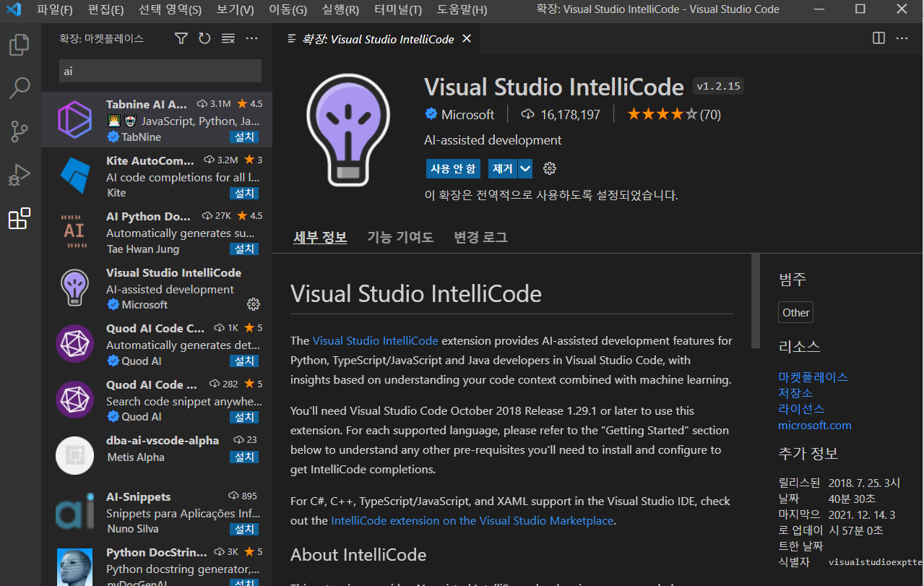Viewport: 924px width, 586px height.
Task: Click the large IntelliCode lightbulb logo
Action: (x=347, y=130)
